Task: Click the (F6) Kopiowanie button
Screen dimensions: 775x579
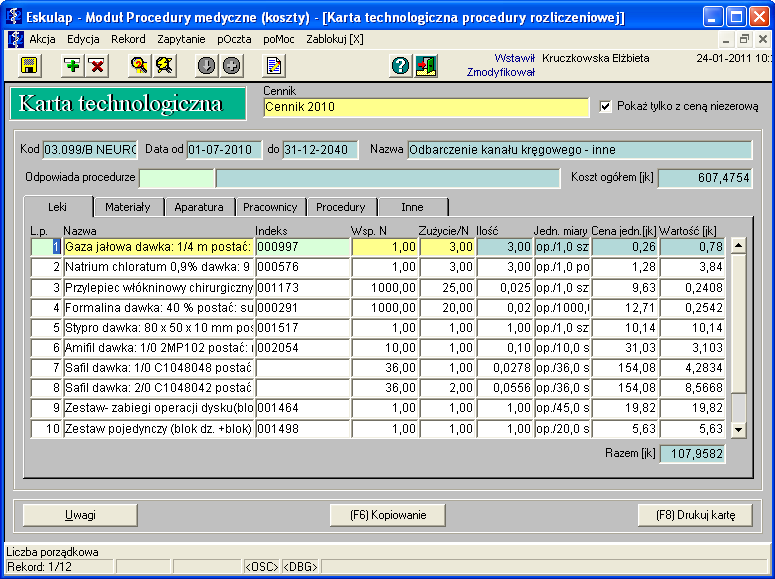Action: (388, 515)
